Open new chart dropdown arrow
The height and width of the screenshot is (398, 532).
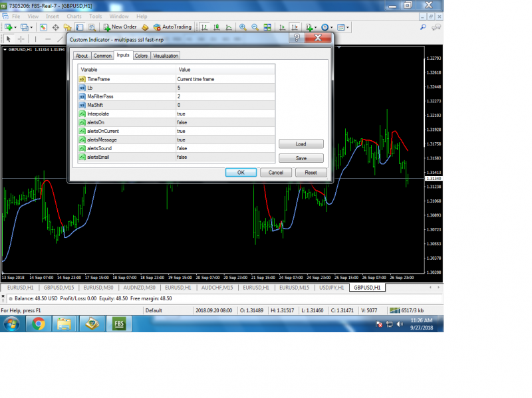tap(15, 27)
